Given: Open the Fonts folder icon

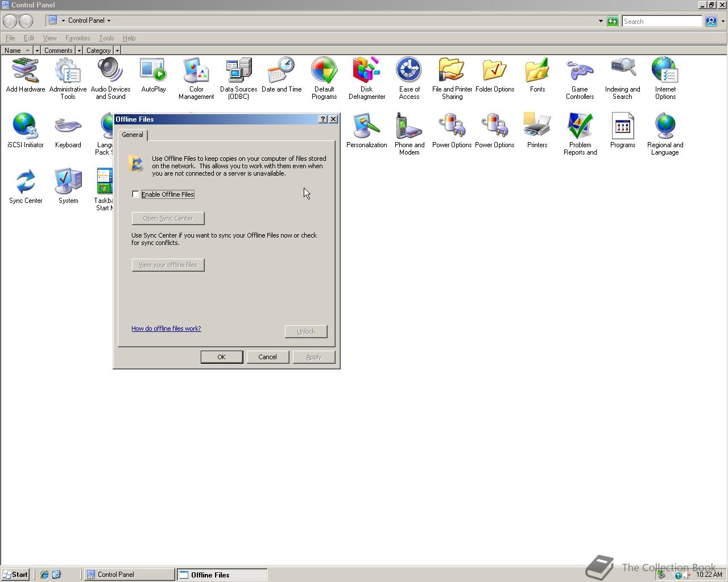Looking at the screenshot, I should [537, 75].
